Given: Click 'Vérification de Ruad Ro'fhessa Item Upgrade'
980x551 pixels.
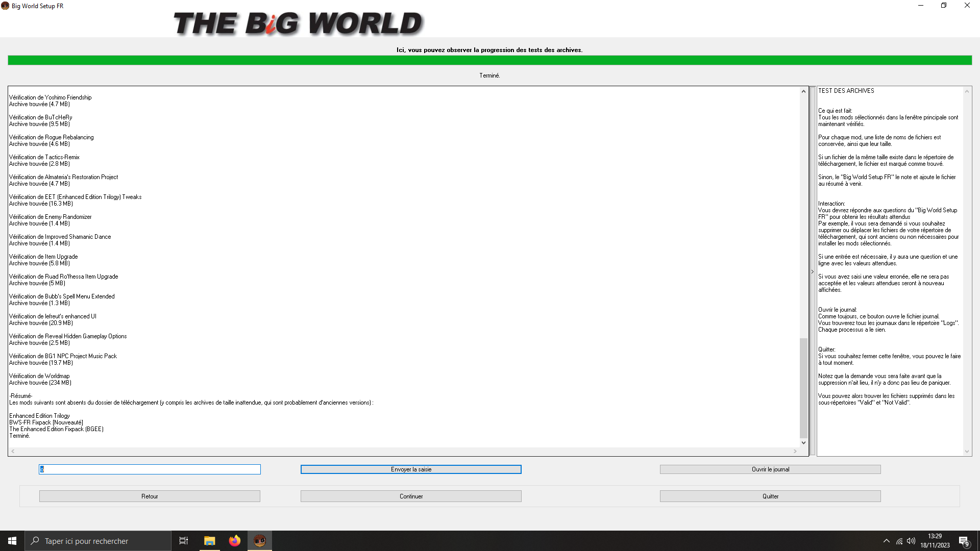Looking at the screenshot, I should [x=64, y=277].
